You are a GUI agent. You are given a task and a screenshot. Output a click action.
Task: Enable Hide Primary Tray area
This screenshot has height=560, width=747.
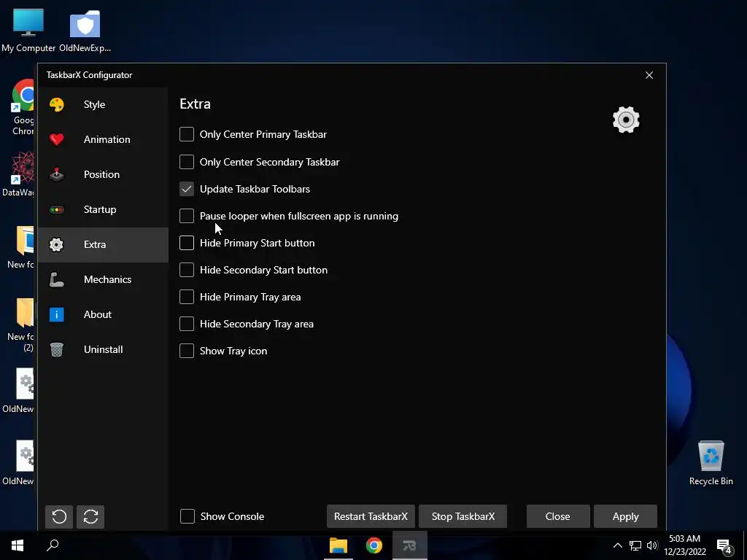point(187,297)
